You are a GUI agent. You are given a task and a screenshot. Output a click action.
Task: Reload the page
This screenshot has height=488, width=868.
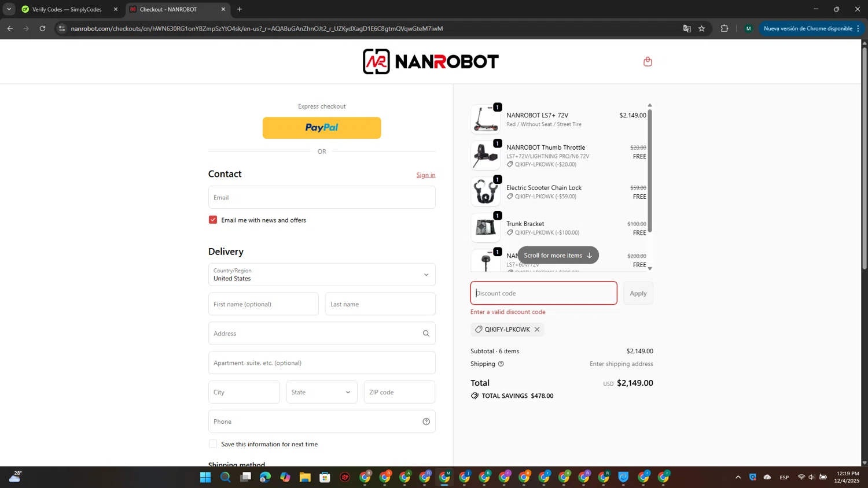42,28
